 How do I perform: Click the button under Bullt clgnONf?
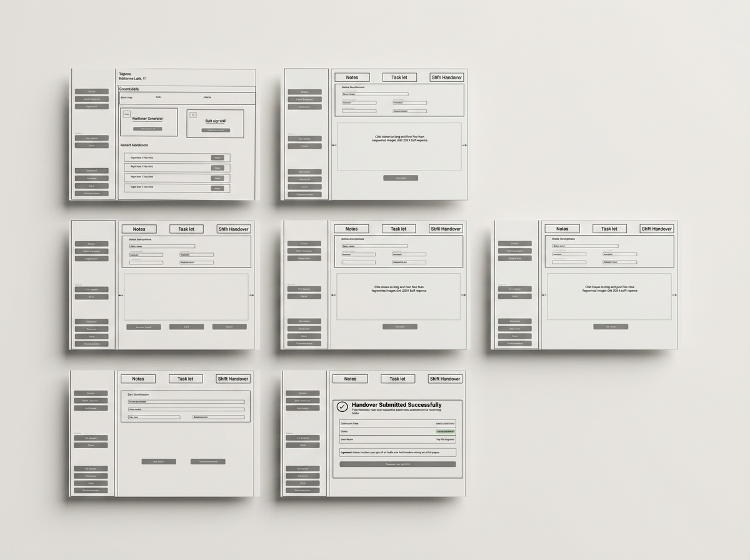[x=216, y=130]
